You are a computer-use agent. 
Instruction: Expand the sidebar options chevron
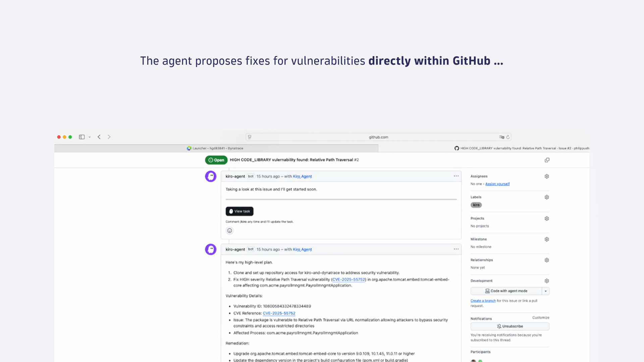pos(90,137)
